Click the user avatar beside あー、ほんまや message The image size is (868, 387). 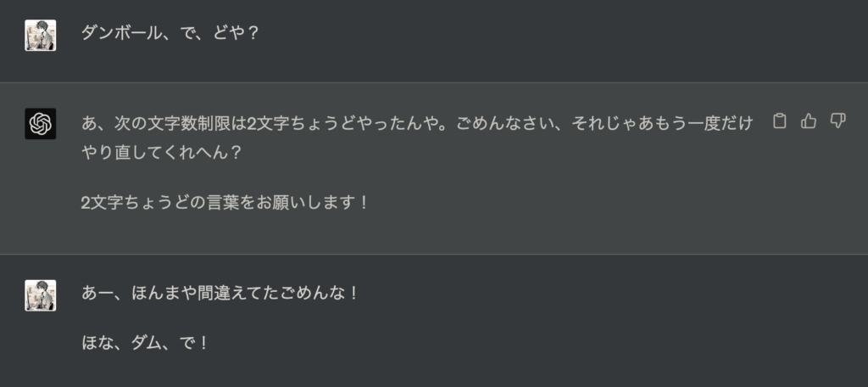click(x=41, y=294)
